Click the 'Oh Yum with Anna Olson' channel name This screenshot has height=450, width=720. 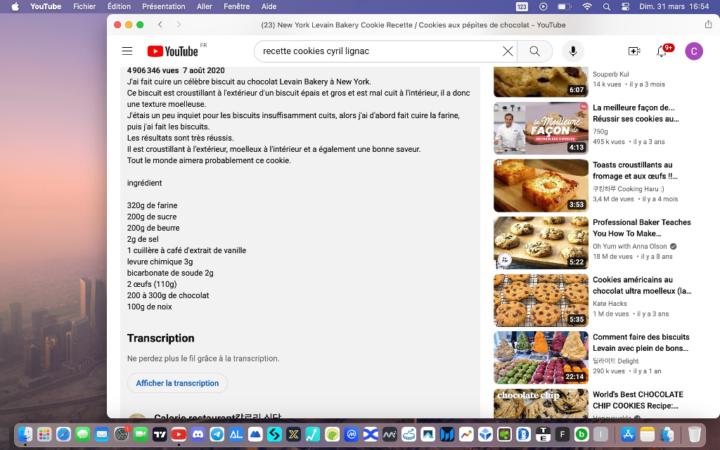point(630,246)
